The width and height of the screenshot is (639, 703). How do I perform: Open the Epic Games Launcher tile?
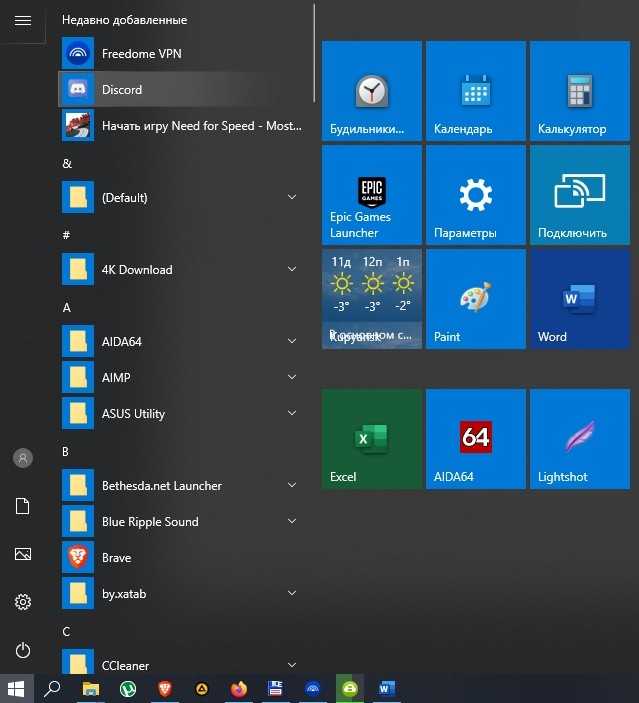point(372,195)
